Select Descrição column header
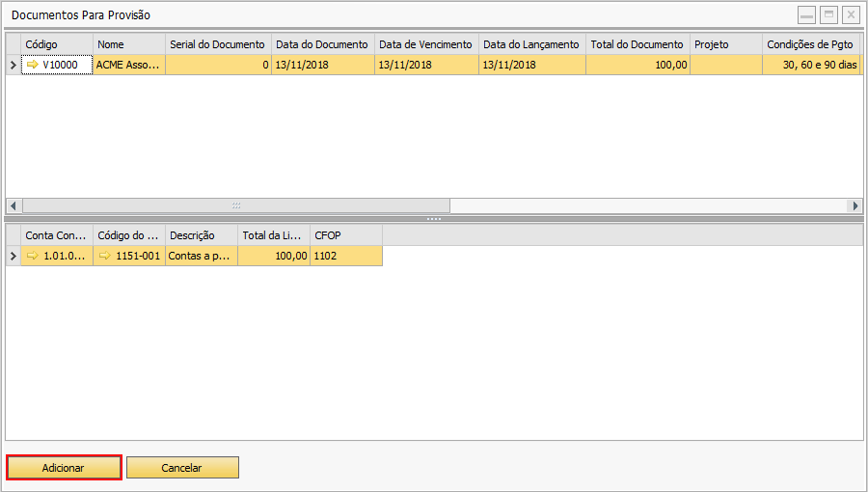This screenshot has width=868, height=492. pos(202,235)
